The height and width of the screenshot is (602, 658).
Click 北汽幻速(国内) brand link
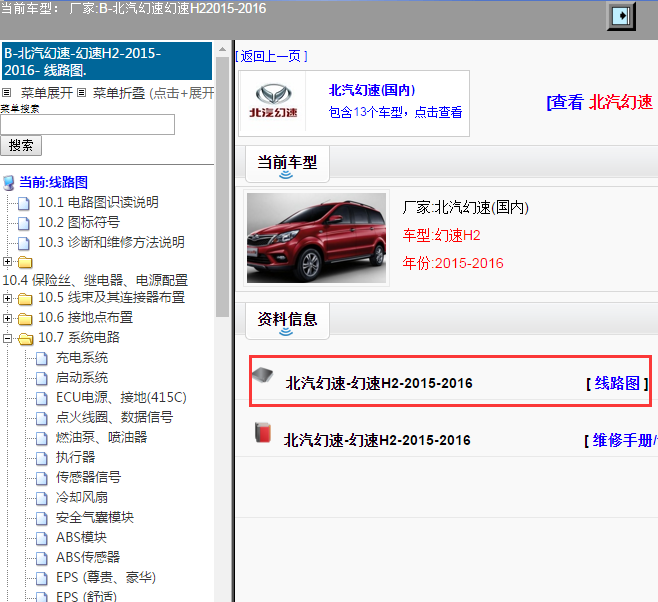(372, 90)
